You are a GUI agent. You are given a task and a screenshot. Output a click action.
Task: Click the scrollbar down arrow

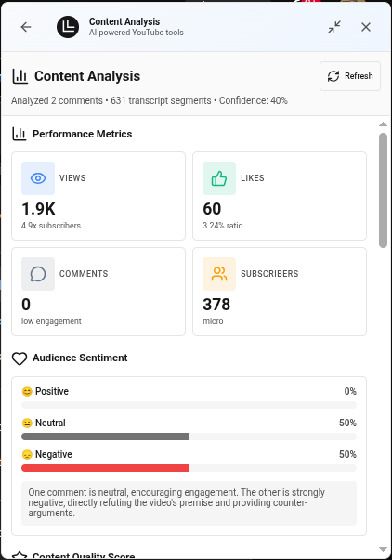[x=383, y=549]
